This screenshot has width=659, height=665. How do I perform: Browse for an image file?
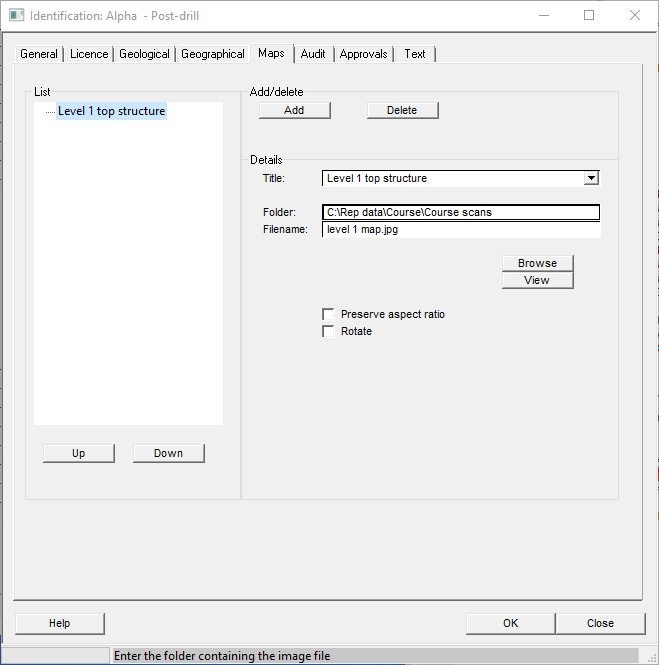click(537, 263)
